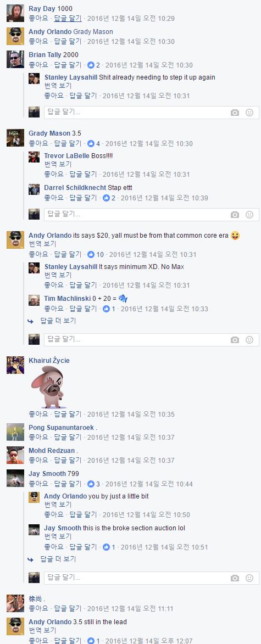Click Khairul Życie's angry dog sticker
Image resolution: width=261 pixels, height=644 pixels.
coord(47,387)
